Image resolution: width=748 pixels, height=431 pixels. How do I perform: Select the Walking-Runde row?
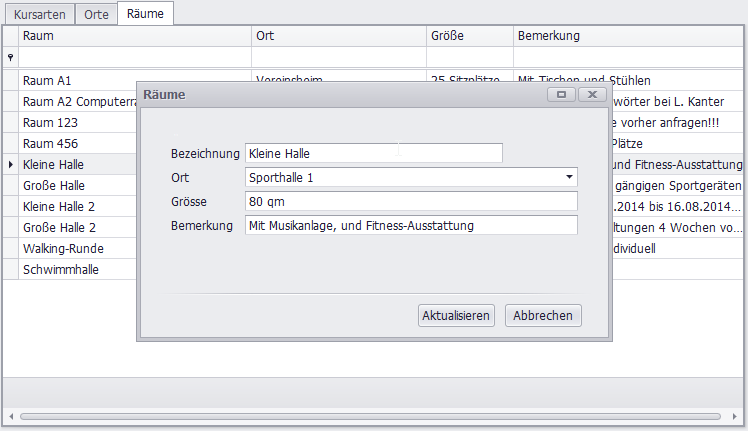click(70, 248)
